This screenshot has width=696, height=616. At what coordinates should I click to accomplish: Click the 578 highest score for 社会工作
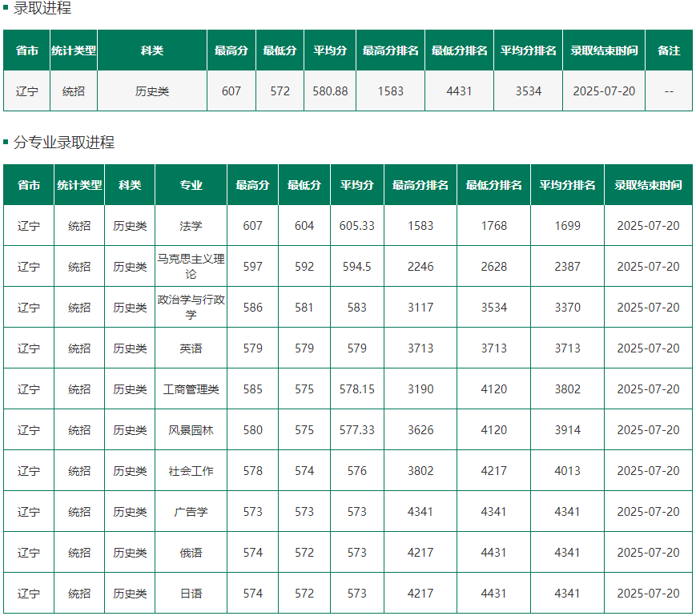pos(252,471)
